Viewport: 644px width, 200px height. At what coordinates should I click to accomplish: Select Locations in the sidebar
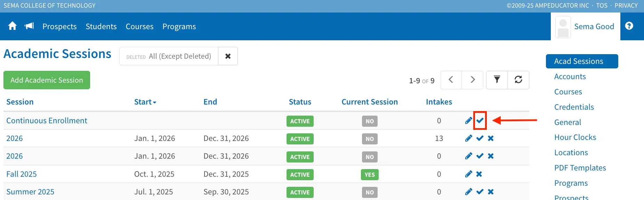pyautogui.click(x=571, y=152)
